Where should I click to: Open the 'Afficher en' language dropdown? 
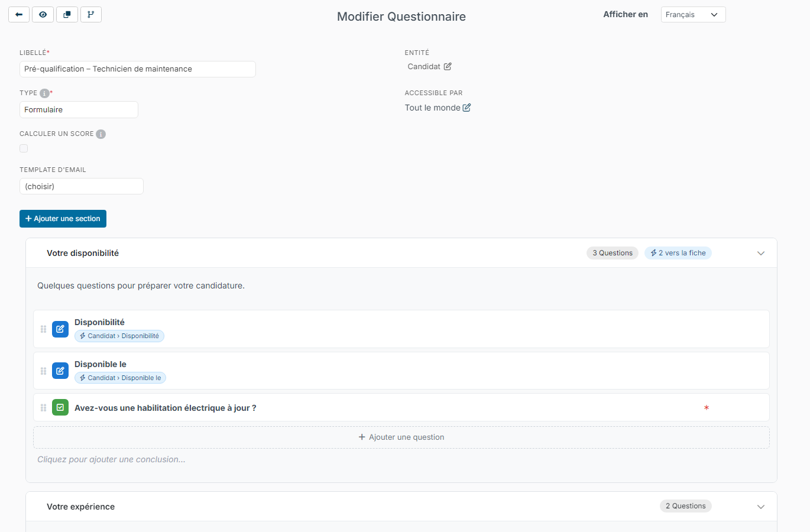click(x=693, y=15)
